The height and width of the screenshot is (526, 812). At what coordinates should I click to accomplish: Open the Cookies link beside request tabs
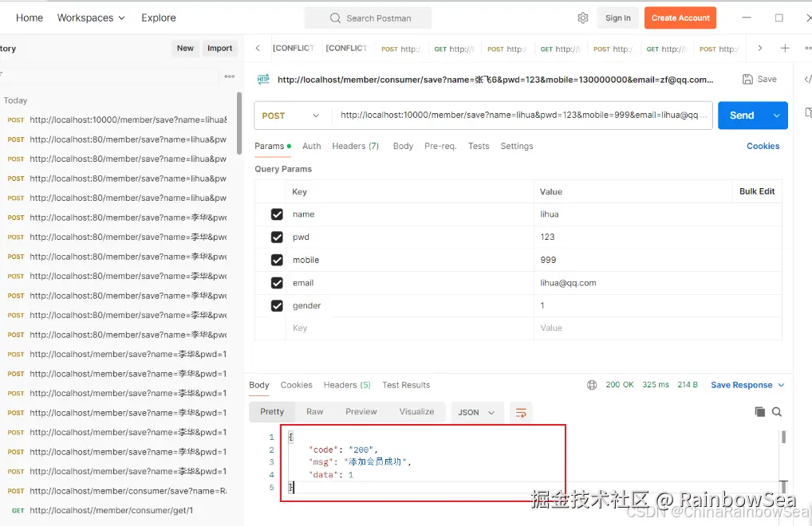point(763,146)
